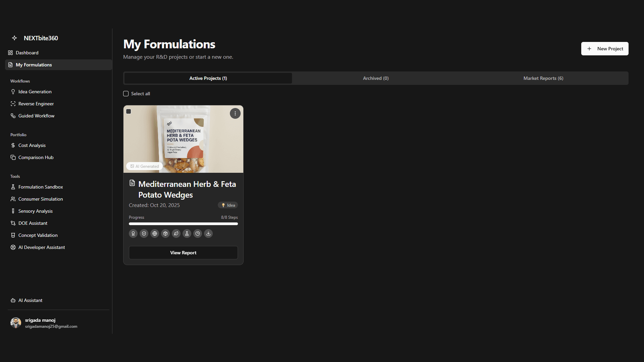Click the View Report button
644x362 pixels.
tap(183, 253)
